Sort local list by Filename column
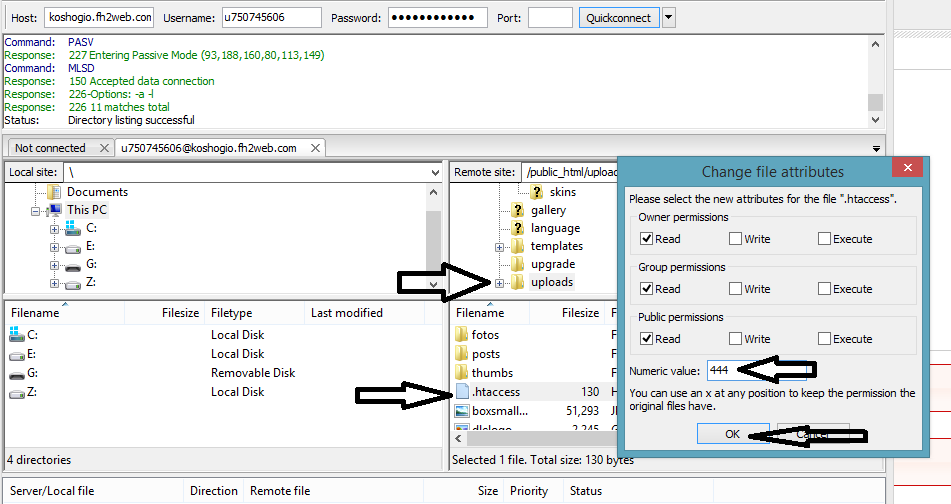 [x=65, y=313]
